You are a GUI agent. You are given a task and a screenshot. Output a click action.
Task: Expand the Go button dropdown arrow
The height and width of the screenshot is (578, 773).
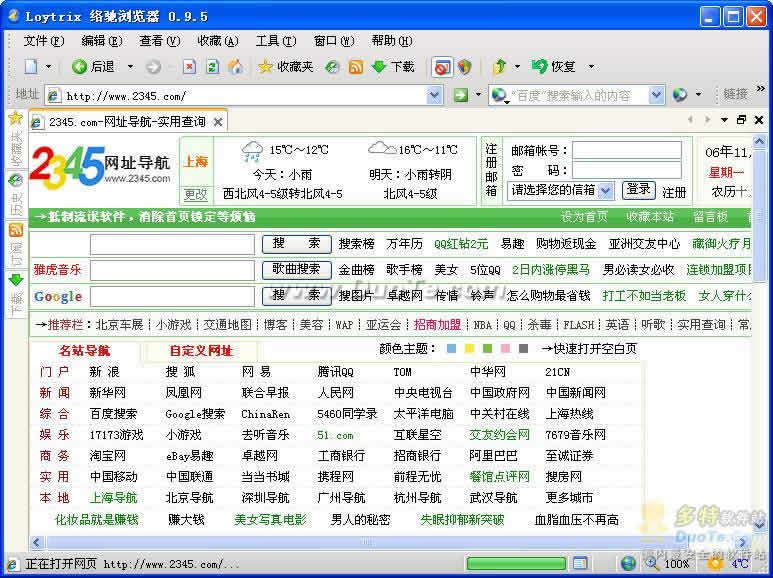point(478,95)
